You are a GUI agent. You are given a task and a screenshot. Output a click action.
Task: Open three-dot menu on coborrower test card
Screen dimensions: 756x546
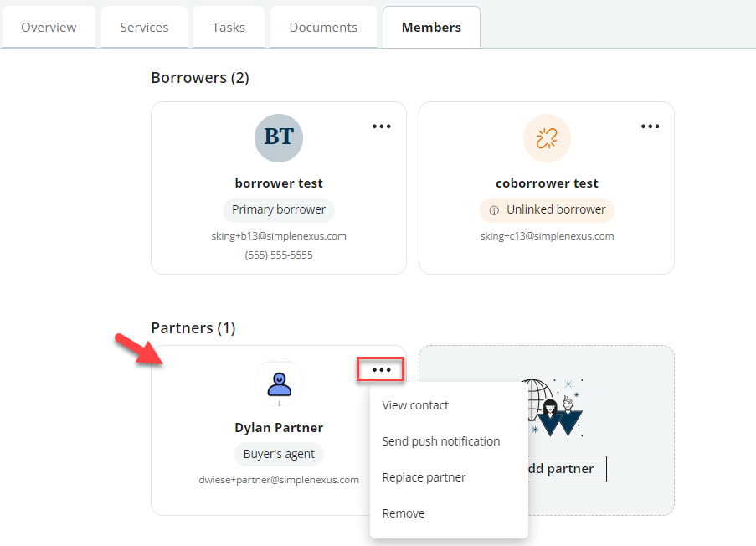pos(650,126)
